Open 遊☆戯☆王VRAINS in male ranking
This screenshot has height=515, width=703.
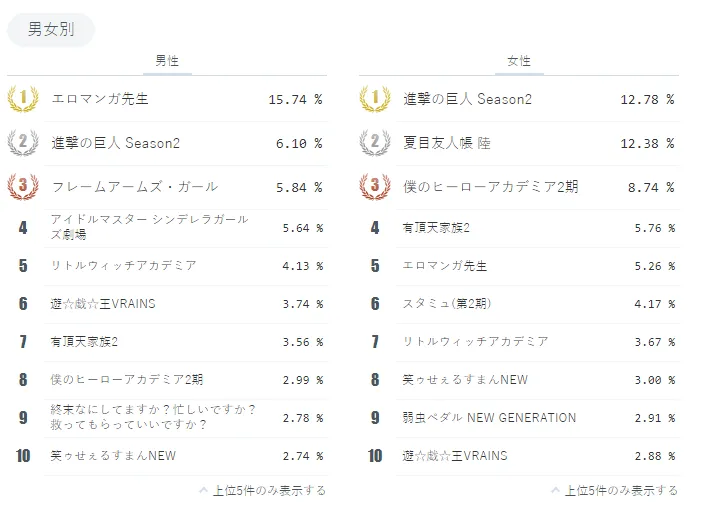pyautogui.click(x=103, y=304)
